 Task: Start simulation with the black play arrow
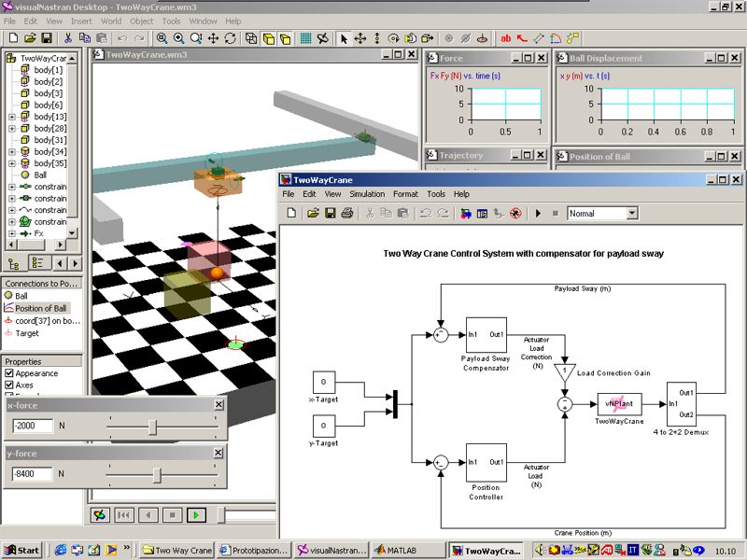[x=539, y=214]
